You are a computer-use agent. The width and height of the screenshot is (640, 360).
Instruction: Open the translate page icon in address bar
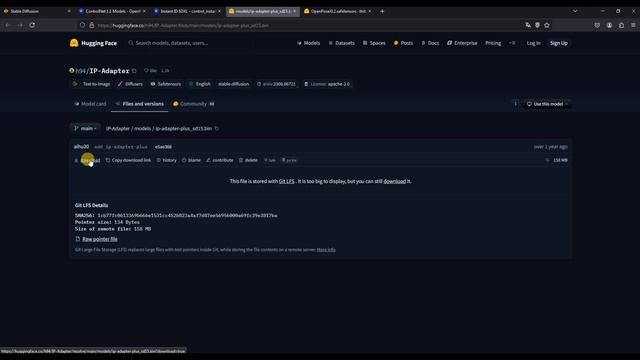(x=528, y=25)
